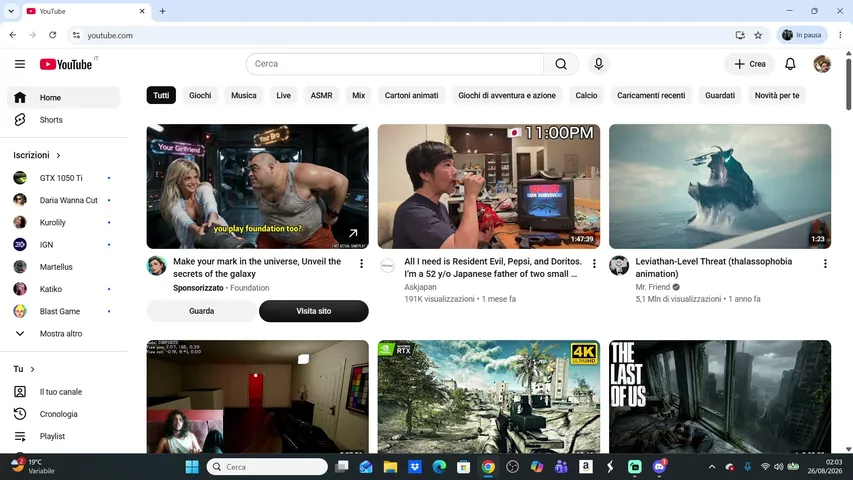Select the Giochi filter chip
853x480 pixels.
200,95
